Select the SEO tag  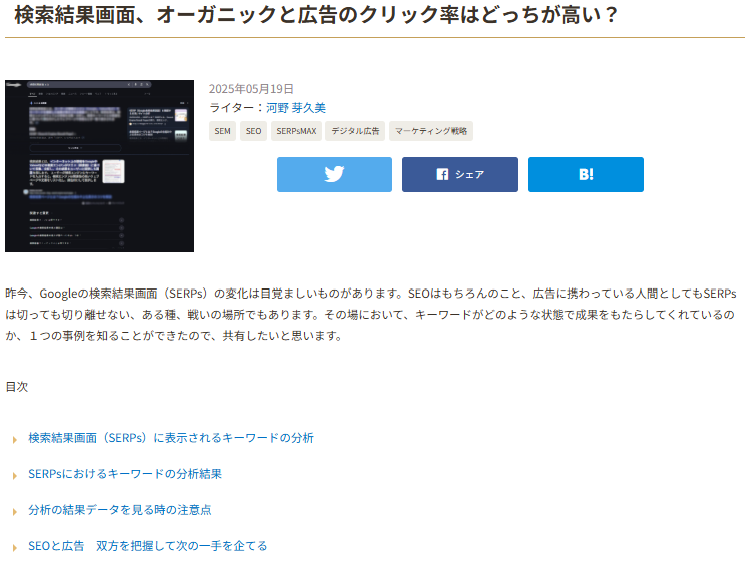click(x=253, y=131)
